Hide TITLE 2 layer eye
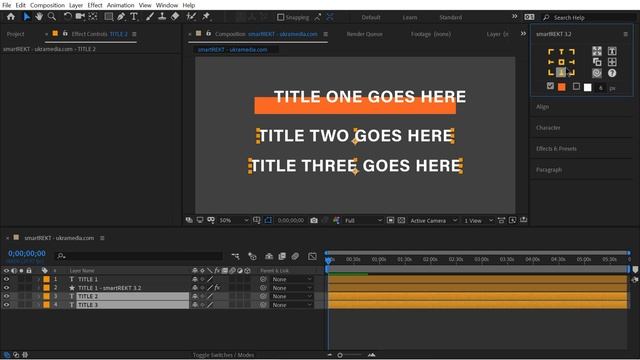The width and height of the screenshot is (640, 360). tap(6, 296)
